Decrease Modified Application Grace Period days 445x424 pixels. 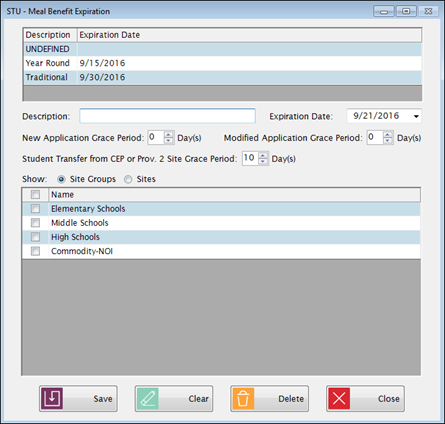pos(387,141)
